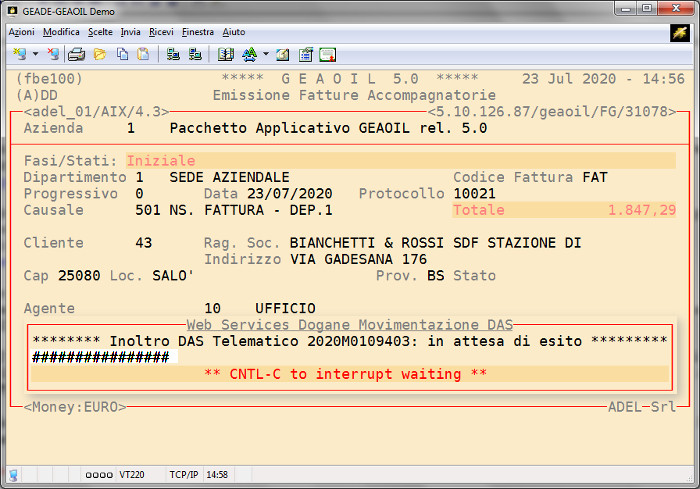
Task: Click the lightning bolt icon at top right
Action: click(680, 33)
